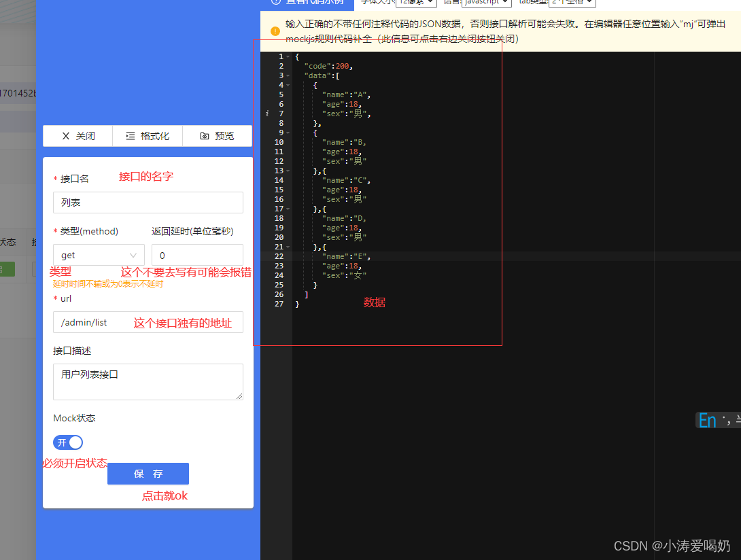The image size is (741, 560).
Task: Click the 接口描述 description textarea
Action: [x=148, y=381]
